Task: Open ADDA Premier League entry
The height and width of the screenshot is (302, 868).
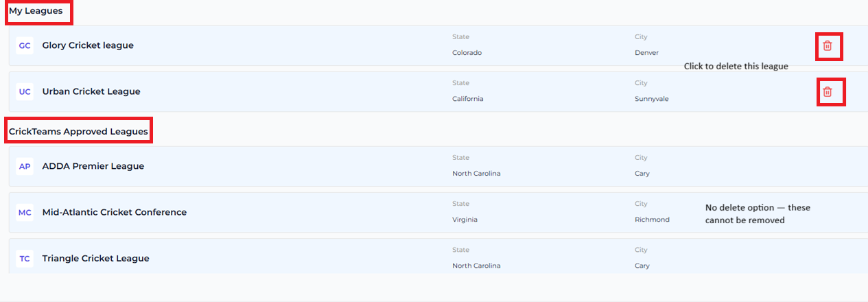Action: 93,167
